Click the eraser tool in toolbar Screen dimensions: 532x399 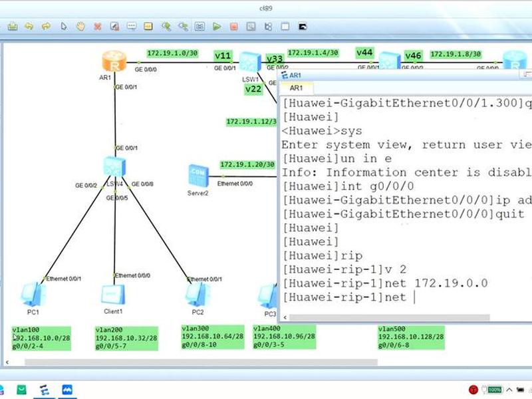click(x=114, y=26)
